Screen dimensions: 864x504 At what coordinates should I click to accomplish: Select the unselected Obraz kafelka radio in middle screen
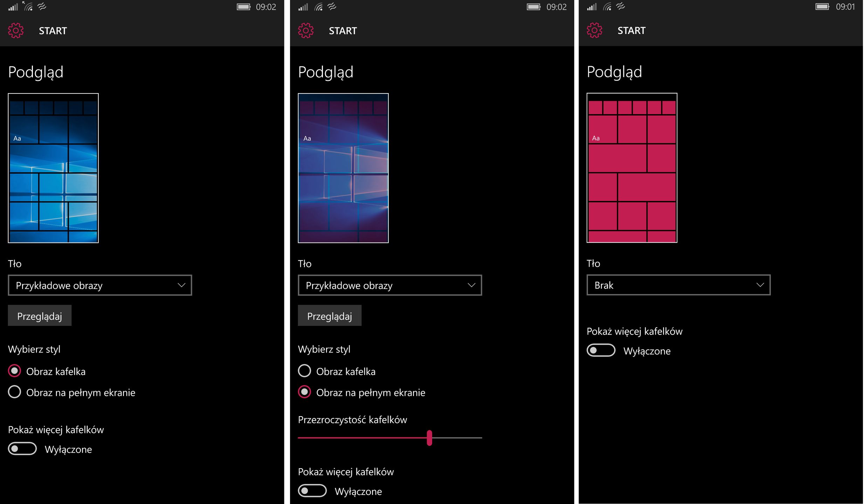point(304,371)
